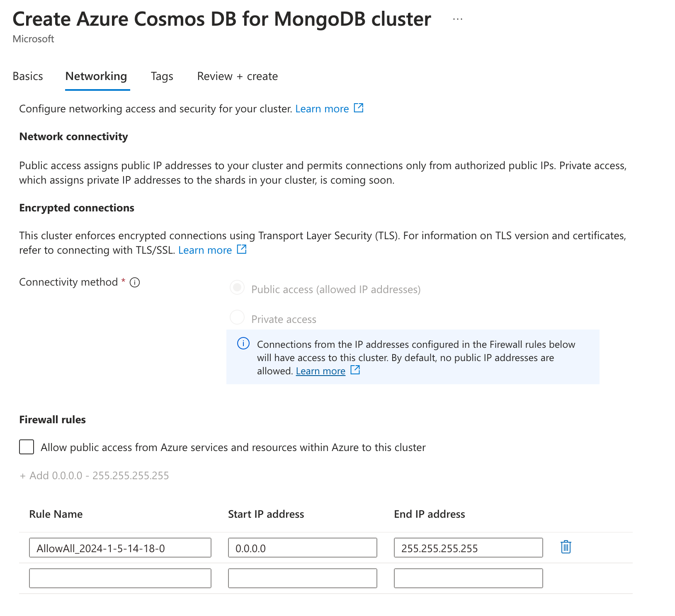
Task: Open Learn more link about networking access
Action: tap(322, 109)
